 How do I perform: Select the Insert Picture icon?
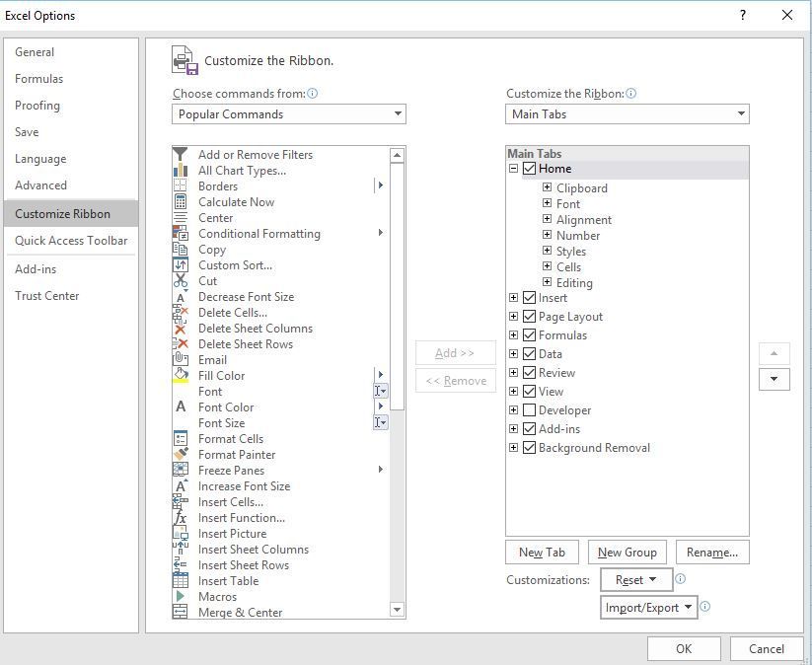(181, 533)
